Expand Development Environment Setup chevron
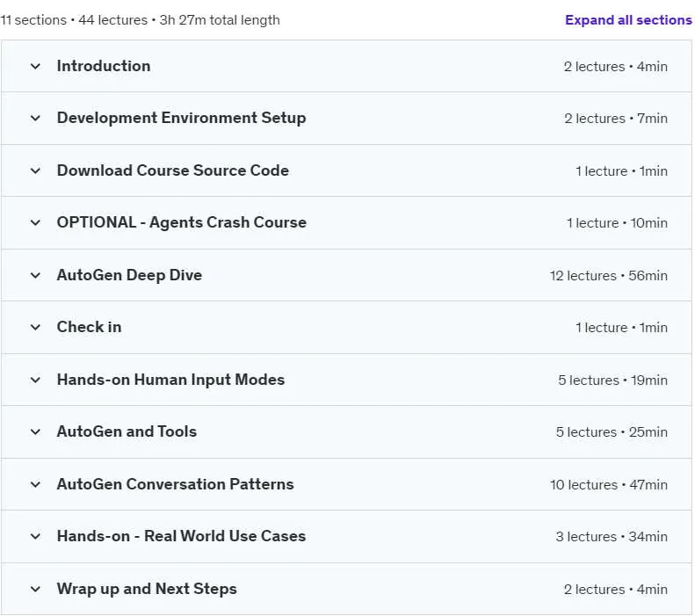Screen dimensions: 695x616 [35, 119]
